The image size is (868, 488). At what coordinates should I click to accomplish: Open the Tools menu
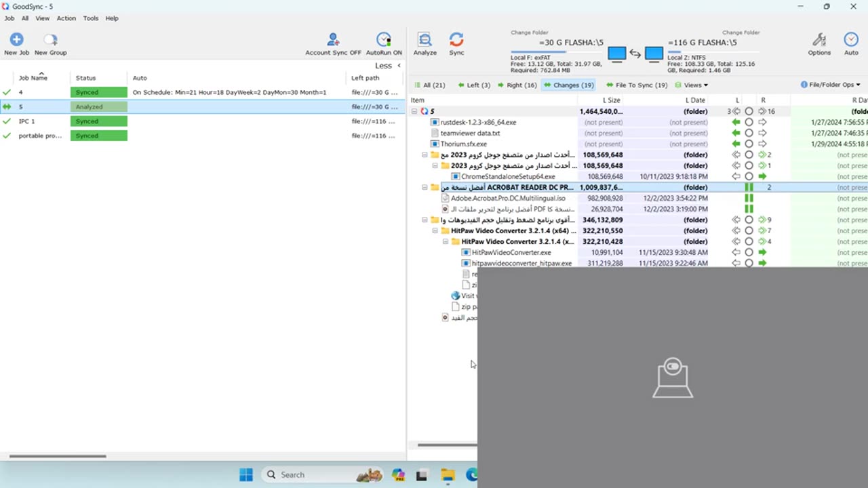pyautogui.click(x=91, y=18)
